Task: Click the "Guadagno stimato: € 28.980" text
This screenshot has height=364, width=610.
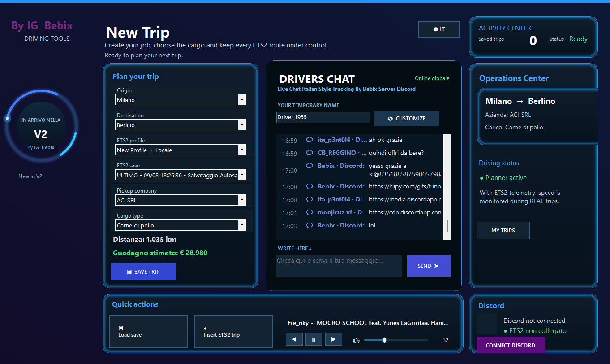Action: (160, 253)
